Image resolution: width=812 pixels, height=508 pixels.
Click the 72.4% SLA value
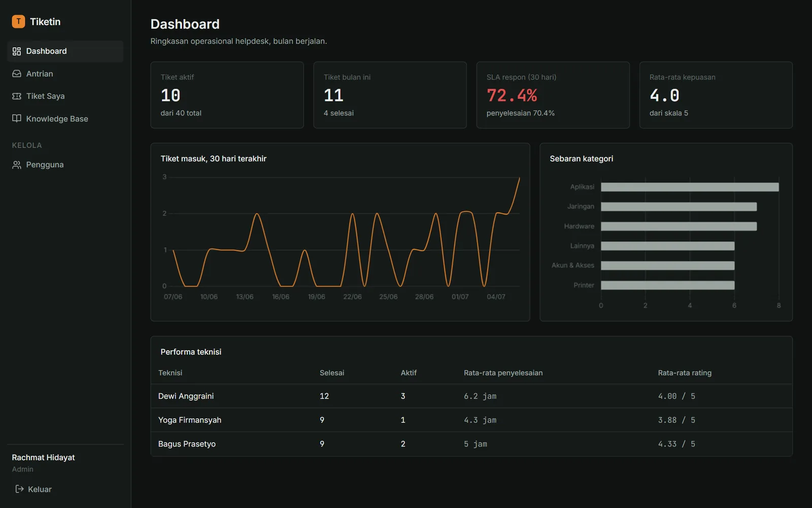pos(512,95)
